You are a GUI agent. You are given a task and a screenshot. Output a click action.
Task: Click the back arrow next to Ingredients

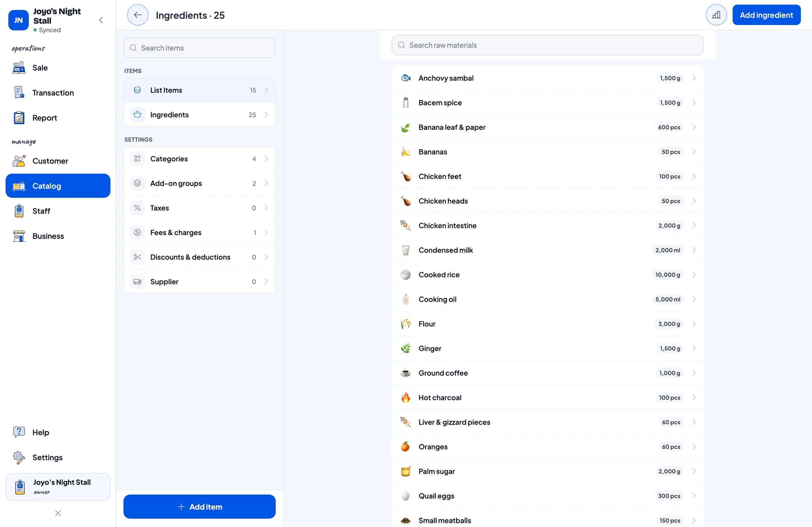(x=137, y=15)
